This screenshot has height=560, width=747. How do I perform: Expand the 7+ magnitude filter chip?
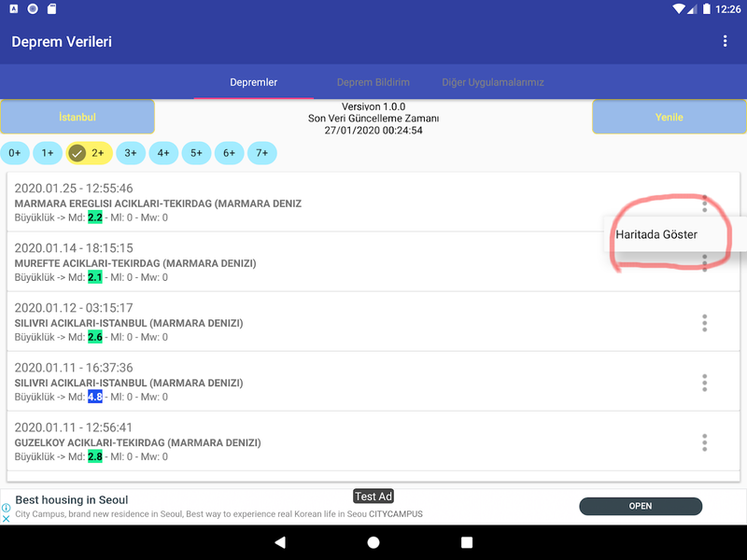[261, 152]
